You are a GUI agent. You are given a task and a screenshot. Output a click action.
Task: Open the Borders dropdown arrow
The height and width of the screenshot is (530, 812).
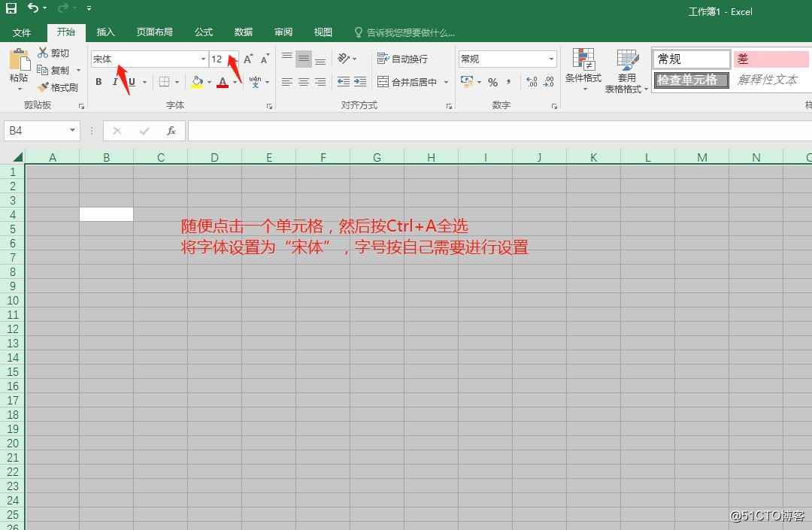177,82
